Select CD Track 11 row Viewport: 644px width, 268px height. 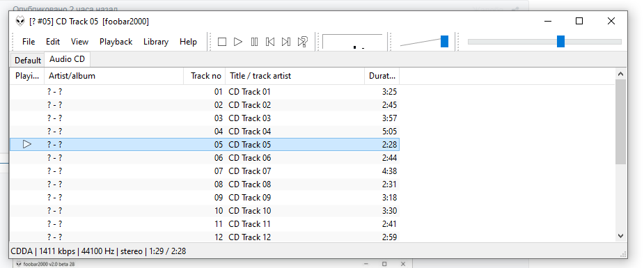205,223
